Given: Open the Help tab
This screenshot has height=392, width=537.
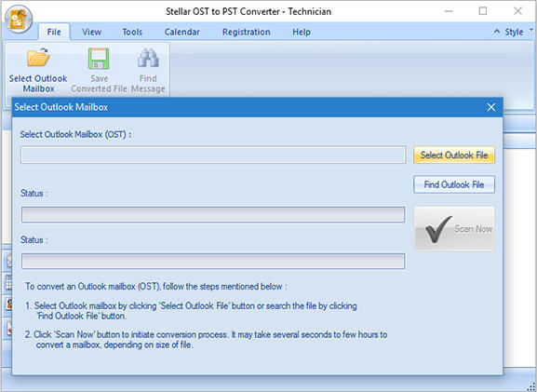Looking at the screenshot, I should (302, 32).
